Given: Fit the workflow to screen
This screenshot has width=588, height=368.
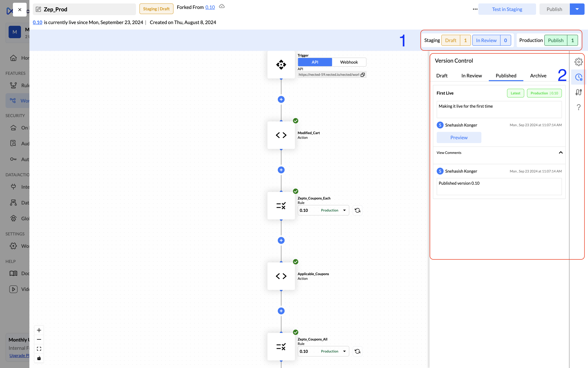Looking at the screenshot, I should [39, 349].
